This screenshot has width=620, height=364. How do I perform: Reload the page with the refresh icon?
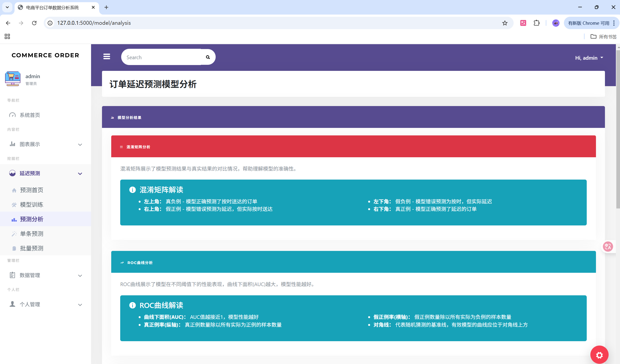34,23
